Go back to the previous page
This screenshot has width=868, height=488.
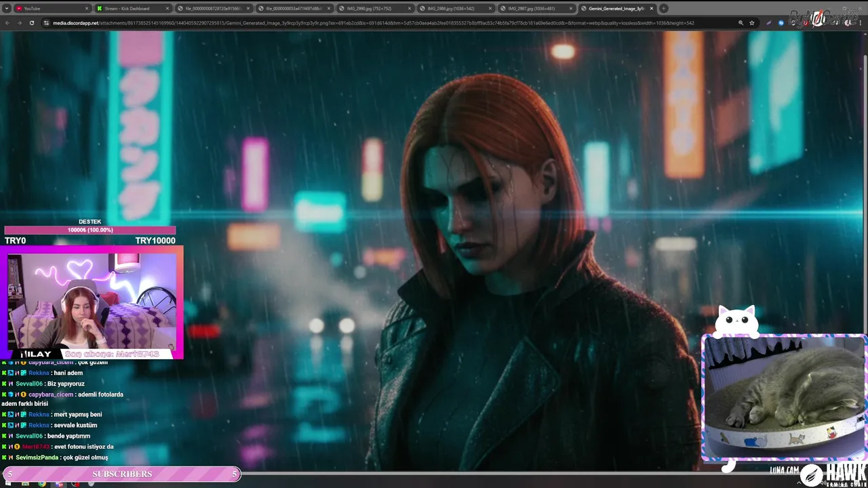7,22
